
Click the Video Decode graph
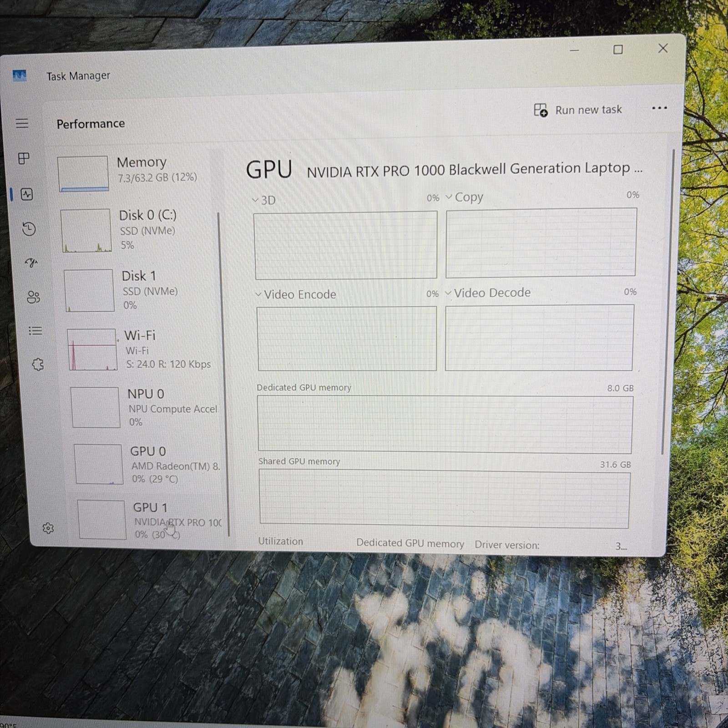point(540,338)
